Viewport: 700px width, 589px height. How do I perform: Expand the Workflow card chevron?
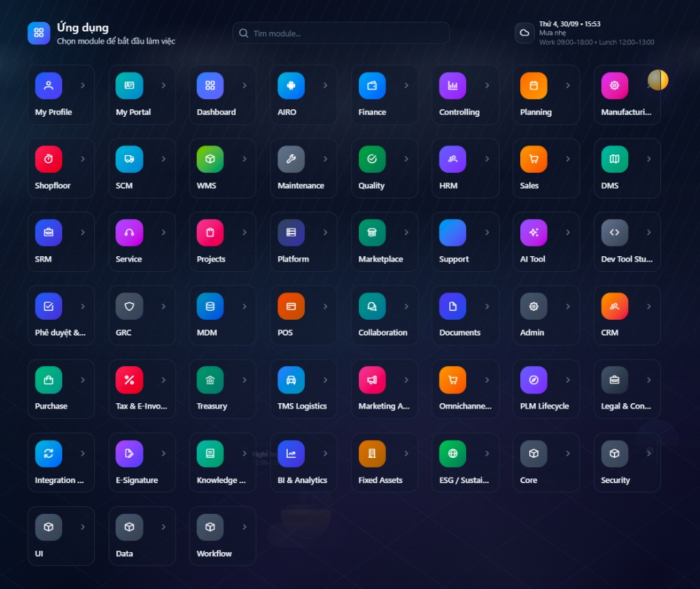[x=245, y=527]
